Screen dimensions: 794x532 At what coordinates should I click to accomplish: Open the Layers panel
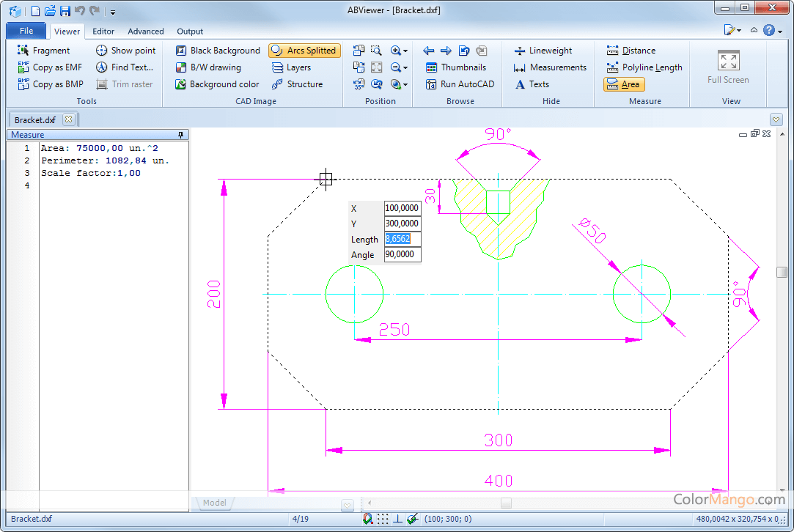[x=291, y=67]
